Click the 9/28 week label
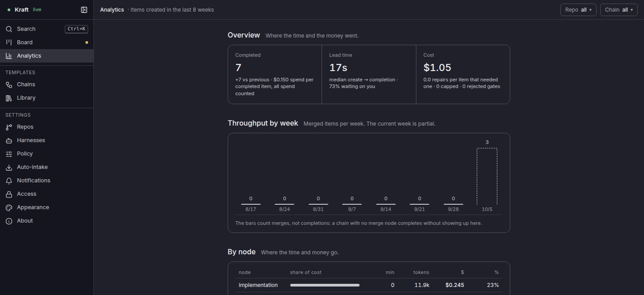 point(453,209)
